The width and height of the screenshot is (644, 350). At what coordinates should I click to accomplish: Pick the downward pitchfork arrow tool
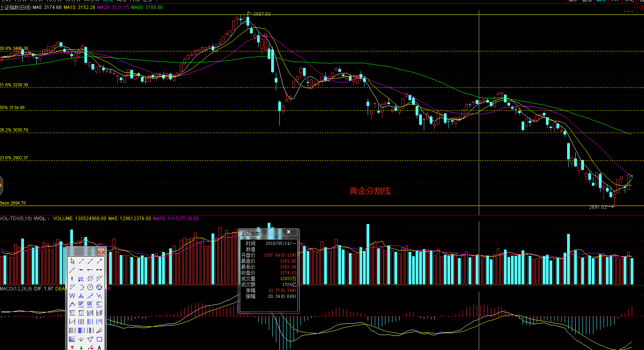[x=81, y=339]
